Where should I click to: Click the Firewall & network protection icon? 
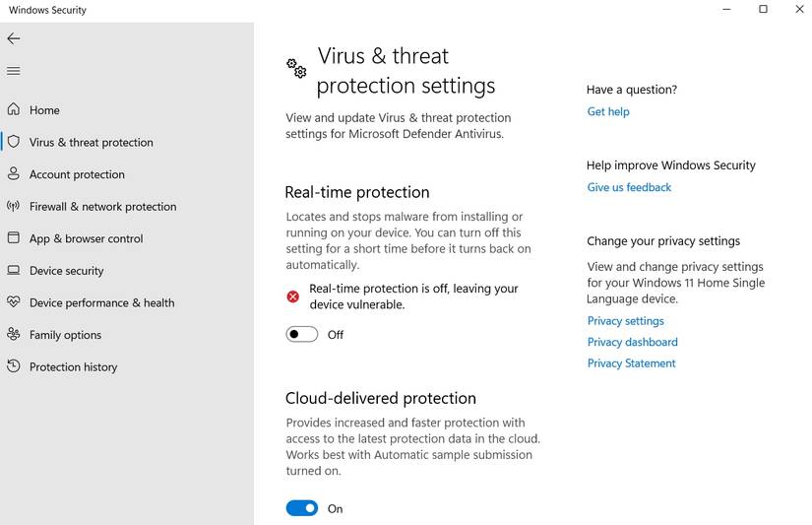(13, 207)
